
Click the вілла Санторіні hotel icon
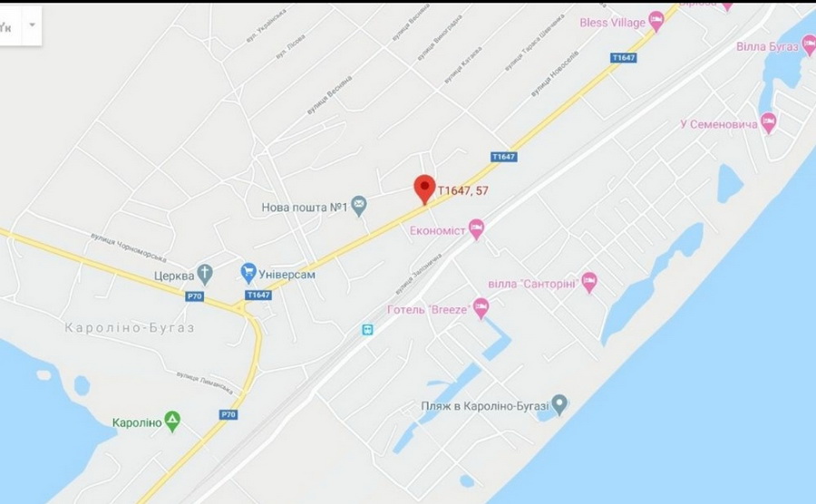(589, 283)
